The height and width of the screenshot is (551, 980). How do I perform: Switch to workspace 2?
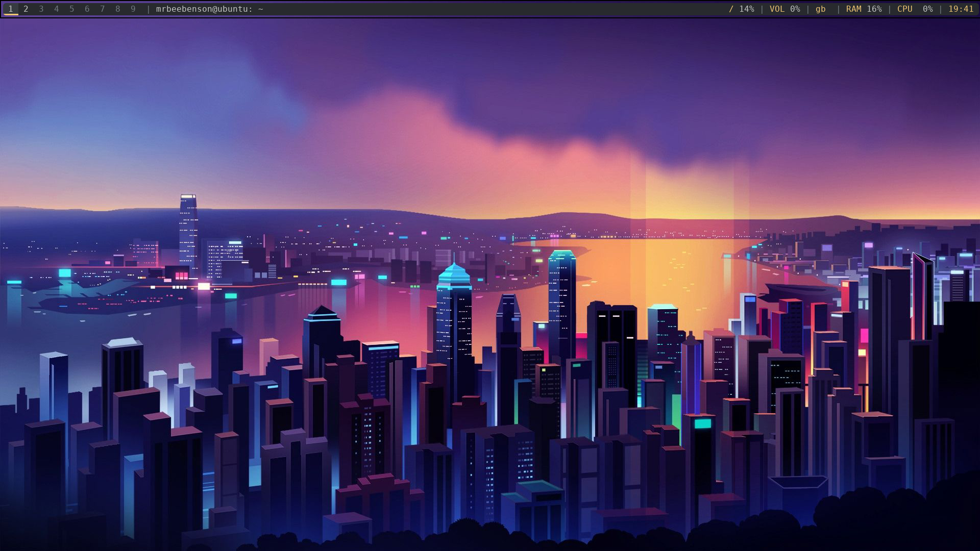(x=26, y=9)
